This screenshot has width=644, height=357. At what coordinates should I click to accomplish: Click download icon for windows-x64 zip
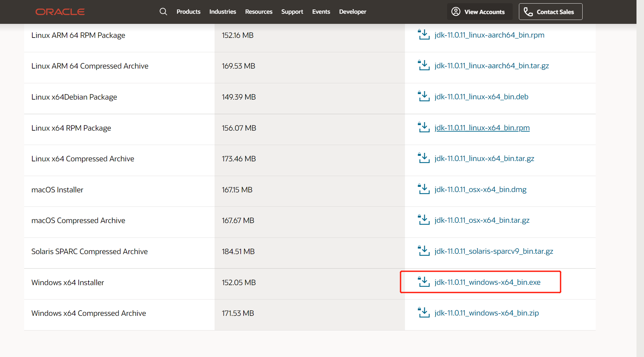coord(424,313)
